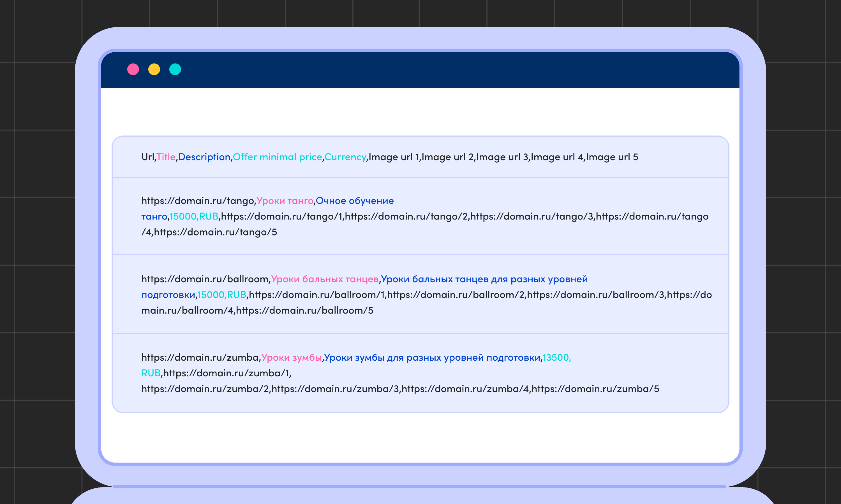Viewport: 841px width, 504px height.
Task: Click 'подготовки' word in ballroom row
Action: point(168,295)
